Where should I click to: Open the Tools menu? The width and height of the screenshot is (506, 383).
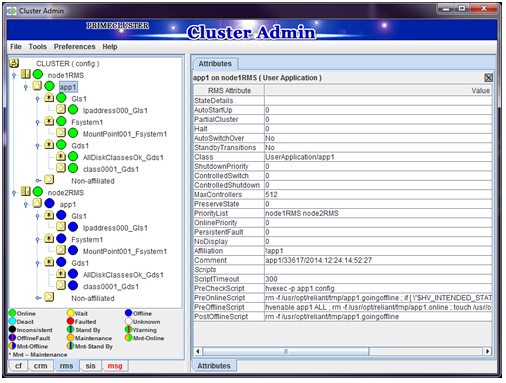click(38, 47)
